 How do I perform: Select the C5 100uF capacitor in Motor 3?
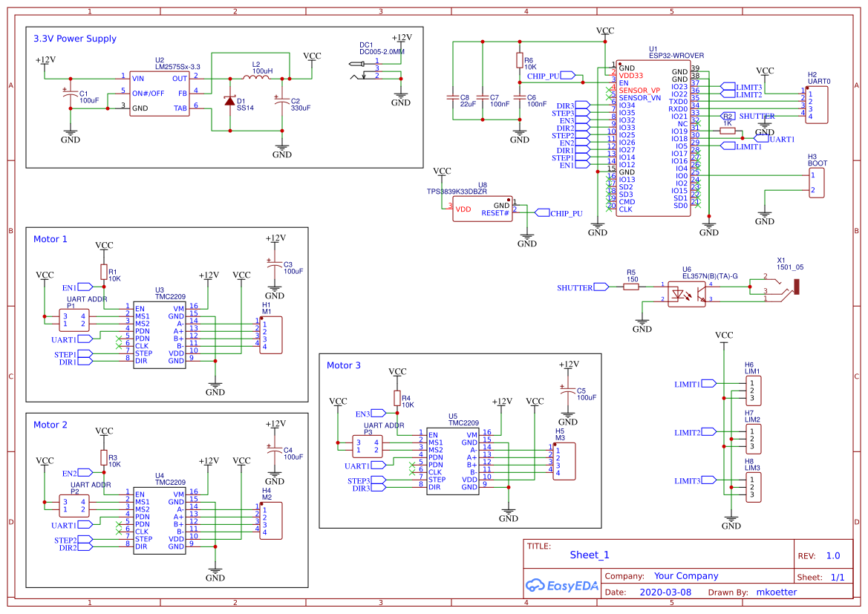pyautogui.click(x=568, y=391)
